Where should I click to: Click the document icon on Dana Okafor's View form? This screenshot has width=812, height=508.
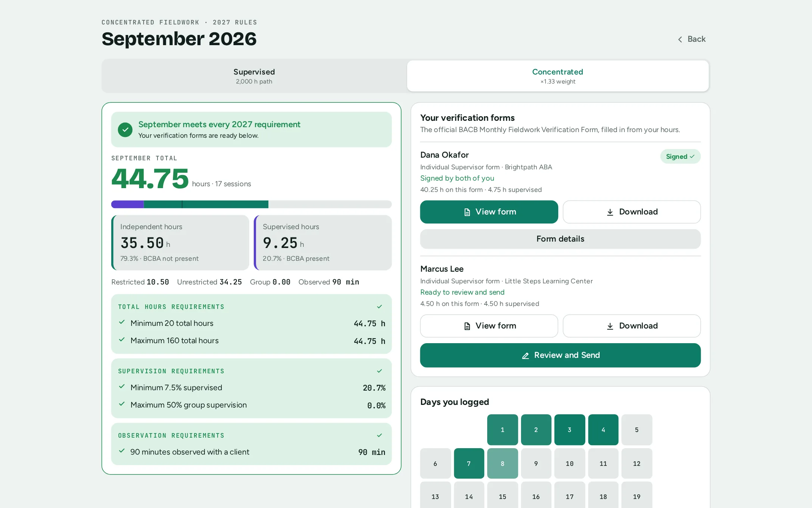[467, 212]
